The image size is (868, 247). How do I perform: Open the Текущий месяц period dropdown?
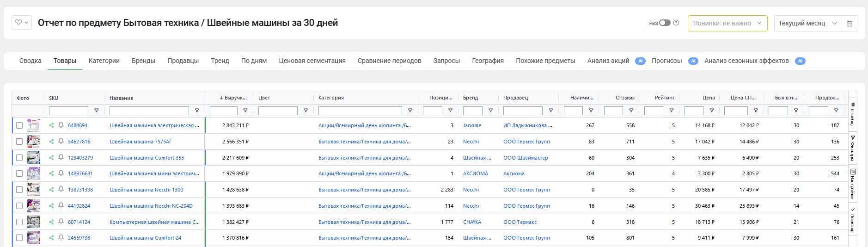807,23
